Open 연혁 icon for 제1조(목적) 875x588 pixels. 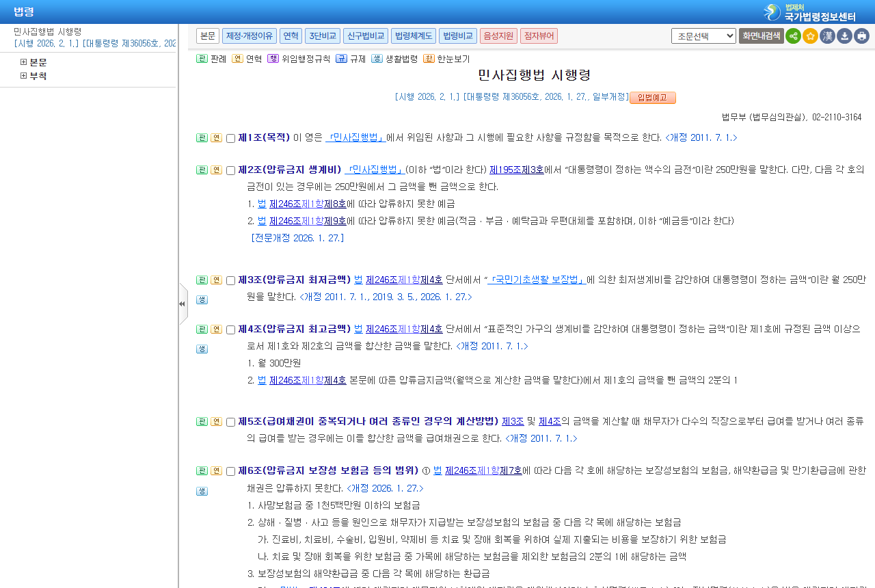pyautogui.click(x=216, y=137)
